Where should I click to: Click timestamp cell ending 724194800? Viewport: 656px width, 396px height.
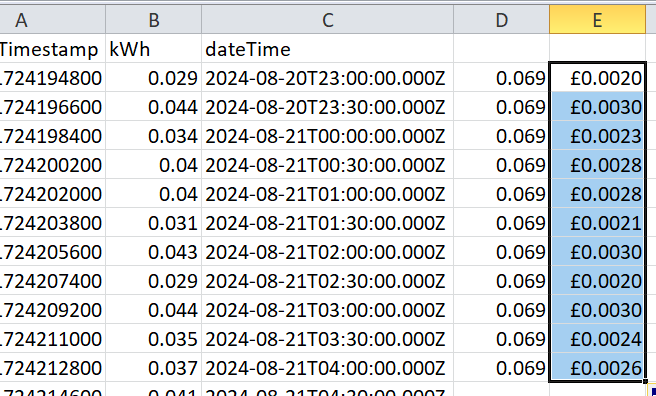click(52, 78)
